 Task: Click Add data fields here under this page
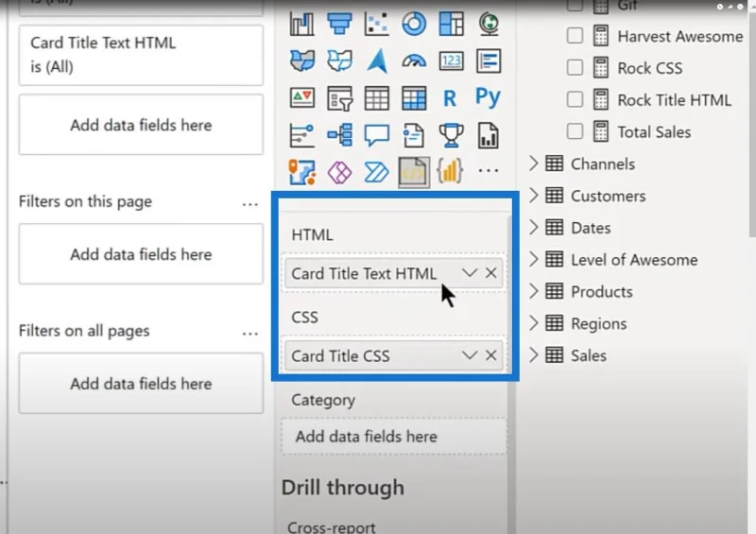pos(141,254)
